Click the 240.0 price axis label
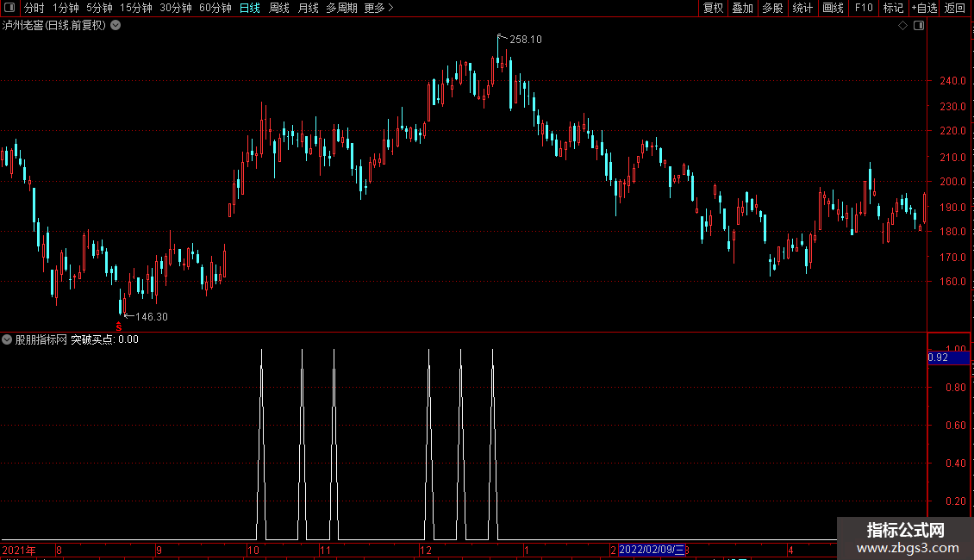The height and width of the screenshot is (560, 974). pos(952,81)
